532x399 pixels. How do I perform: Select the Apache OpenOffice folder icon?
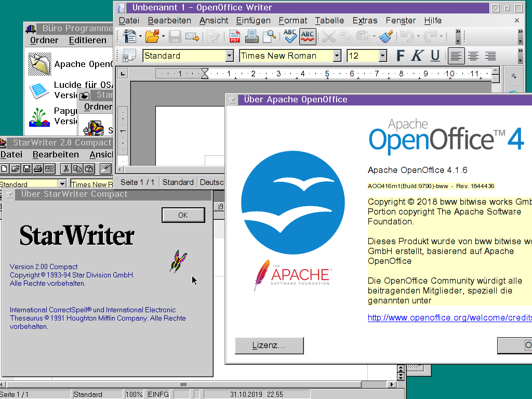[39, 64]
